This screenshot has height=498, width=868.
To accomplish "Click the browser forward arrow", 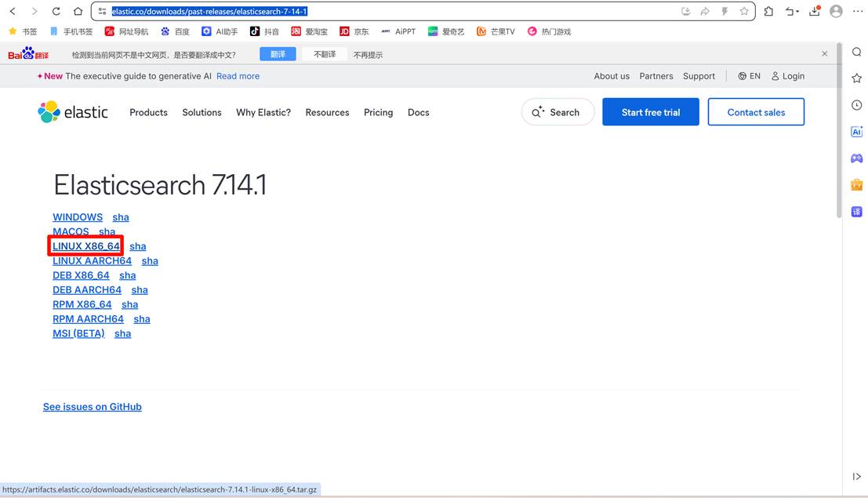I will point(35,11).
